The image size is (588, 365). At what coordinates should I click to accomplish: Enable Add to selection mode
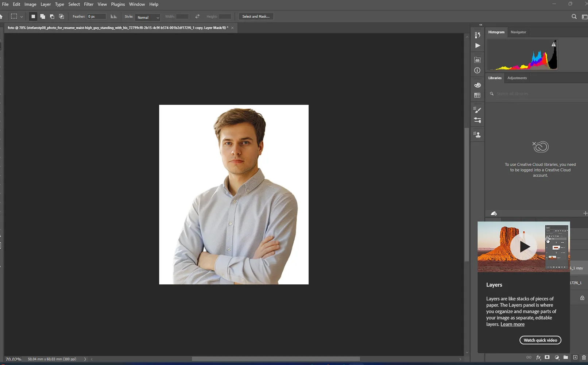coord(43,16)
